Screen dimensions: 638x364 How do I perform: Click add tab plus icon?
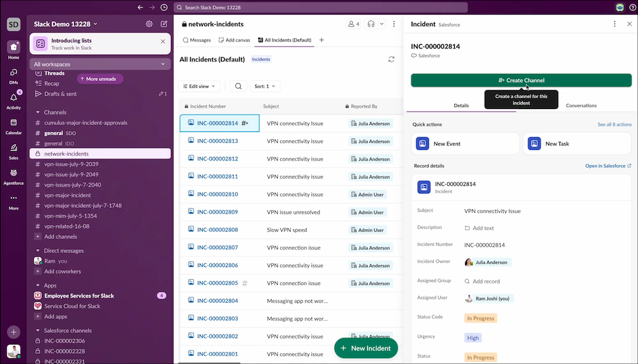(322, 40)
